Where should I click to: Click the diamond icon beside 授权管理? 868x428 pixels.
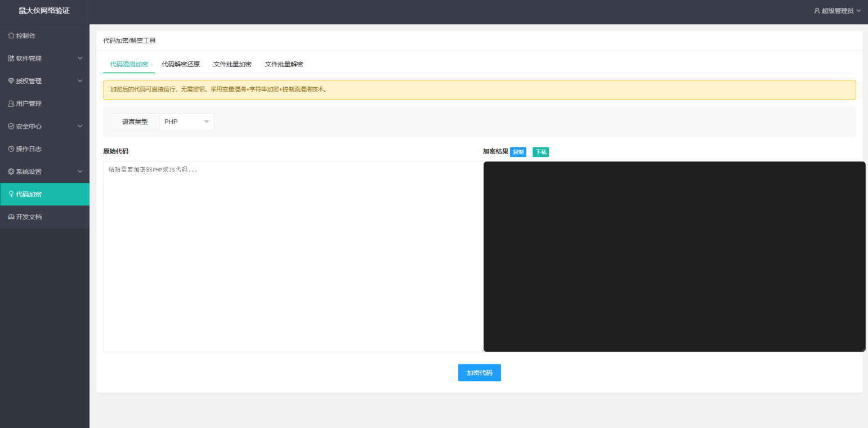[x=11, y=81]
